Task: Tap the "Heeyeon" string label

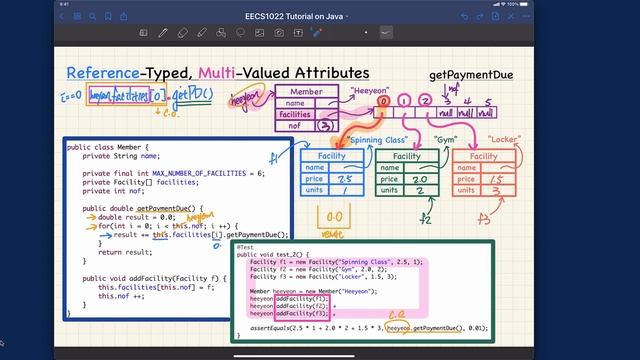Action: 370,91
